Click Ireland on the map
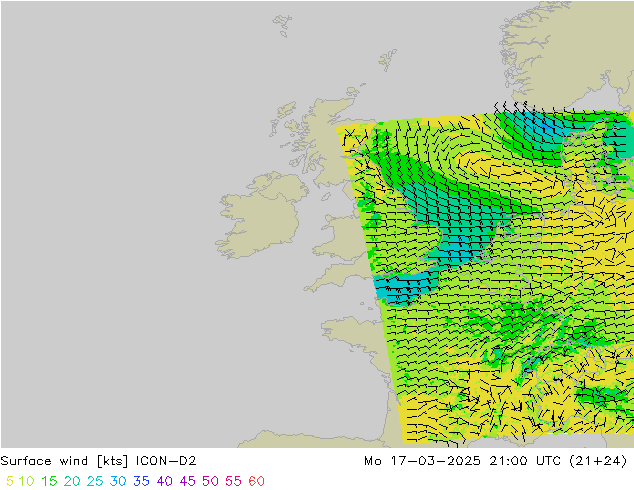This screenshot has width=634, height=490. [x=261, y=216]
